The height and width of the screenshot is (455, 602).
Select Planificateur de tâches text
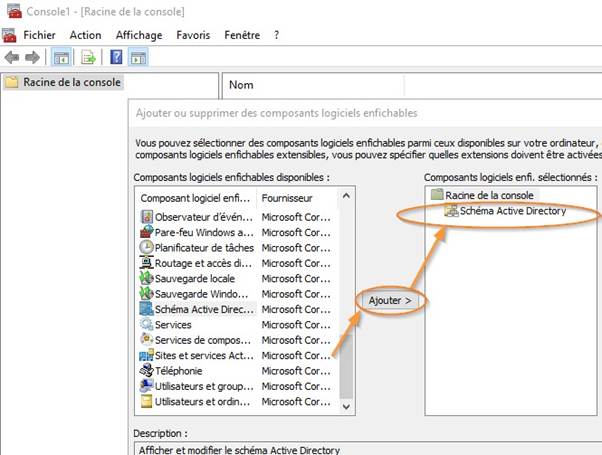tap(204, 248)
